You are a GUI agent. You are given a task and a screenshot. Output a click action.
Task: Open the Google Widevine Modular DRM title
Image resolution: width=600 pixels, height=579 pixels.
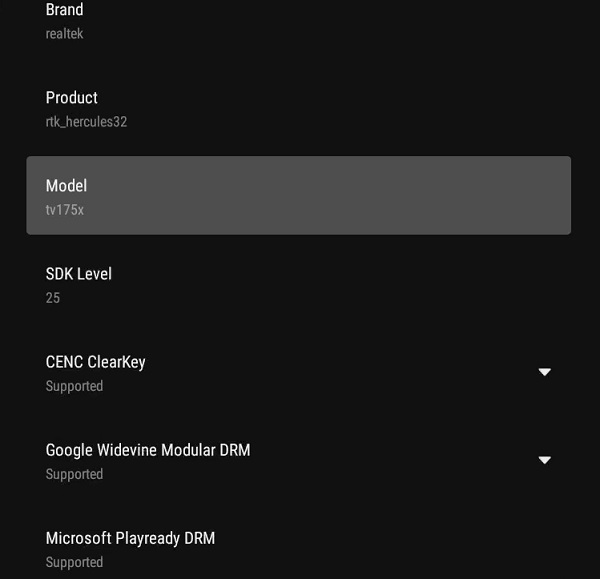tap(148, 450)
